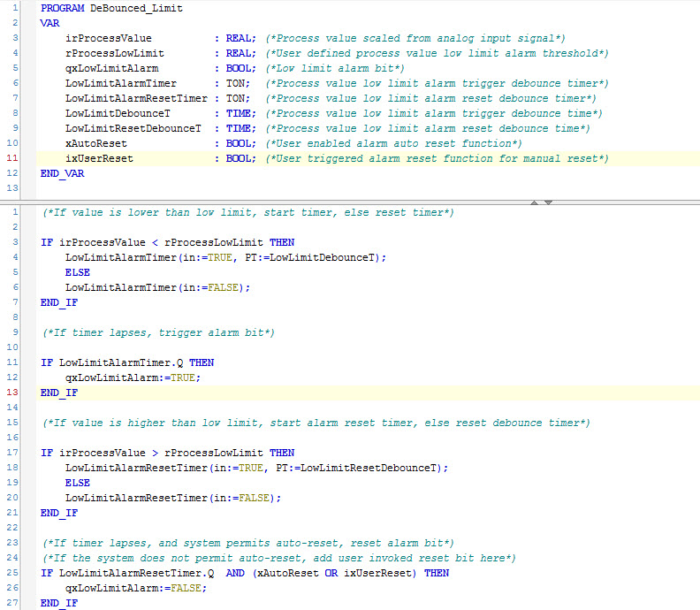Click comment 'If value is higher than low limit'
The height and width of the screenshot is (610, 700).
click(x=316, y=423)
